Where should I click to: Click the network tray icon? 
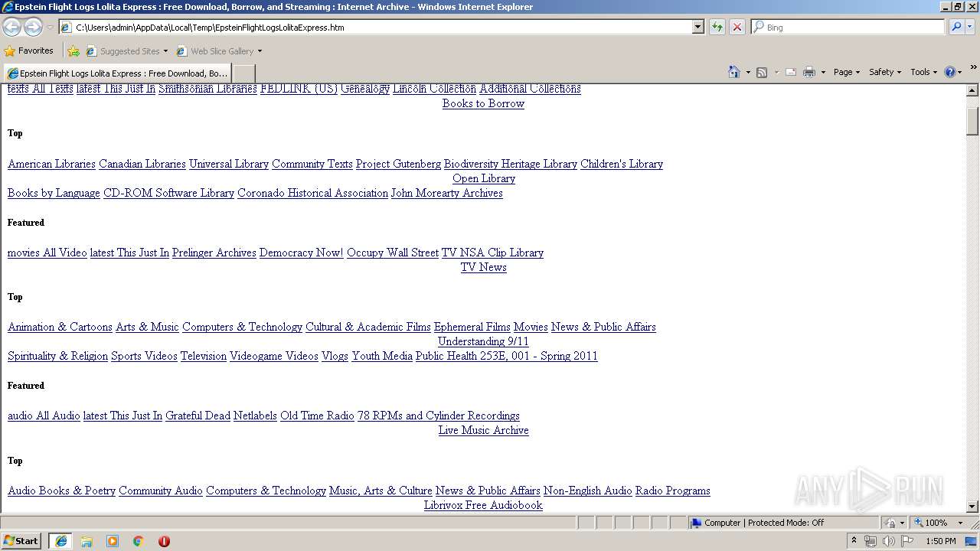pyautogui.click(x=871, y=541)
